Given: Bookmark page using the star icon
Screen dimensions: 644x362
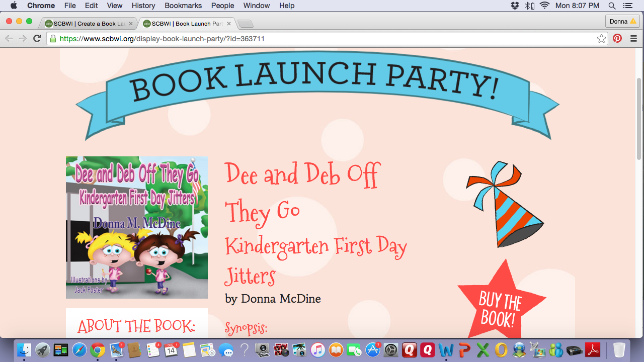Looking at the screenshot, I should (x=601, y=39).
